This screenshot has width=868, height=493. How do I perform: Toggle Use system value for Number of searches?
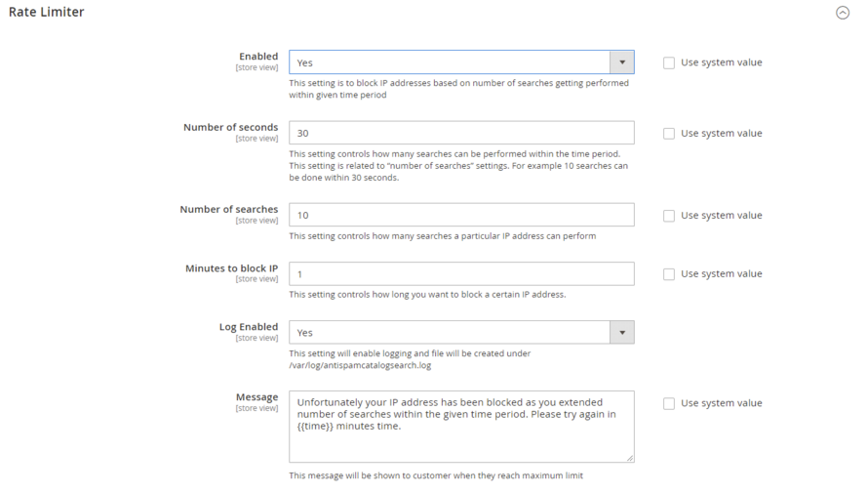(668, 216)
